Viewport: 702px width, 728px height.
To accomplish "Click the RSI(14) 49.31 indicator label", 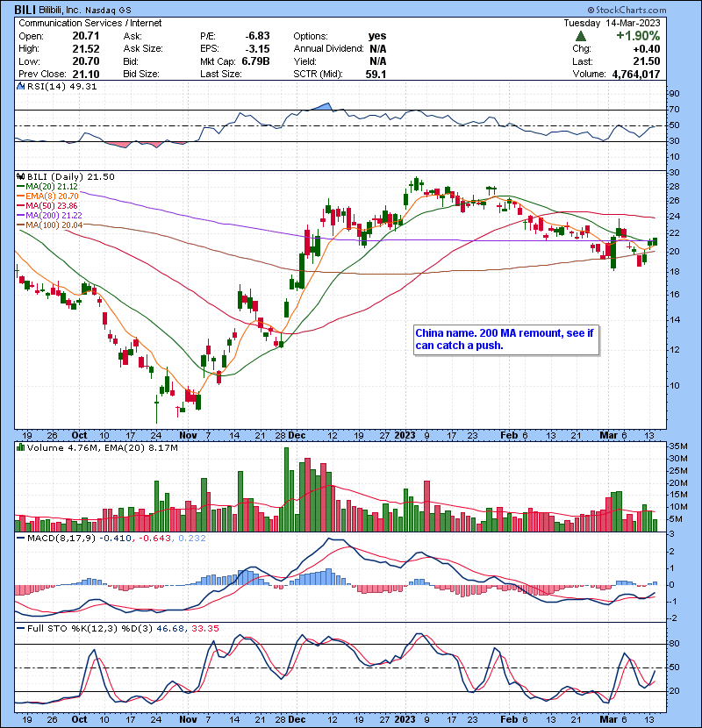I will pos(61,86).
